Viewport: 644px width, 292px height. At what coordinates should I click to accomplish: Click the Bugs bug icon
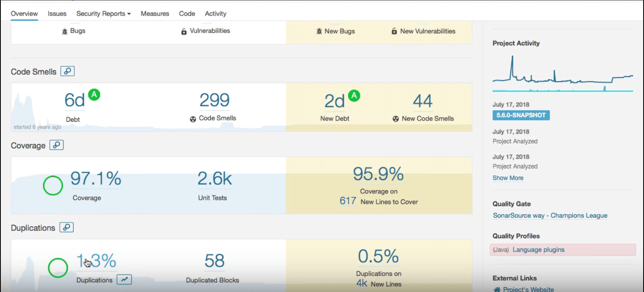pyautogui.click(x=65, y=31)
